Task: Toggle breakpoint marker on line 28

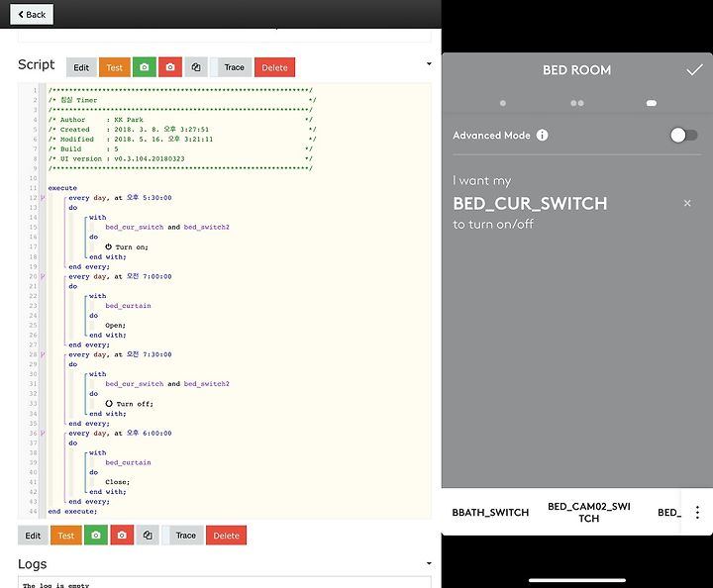Action: coord(43,354)
